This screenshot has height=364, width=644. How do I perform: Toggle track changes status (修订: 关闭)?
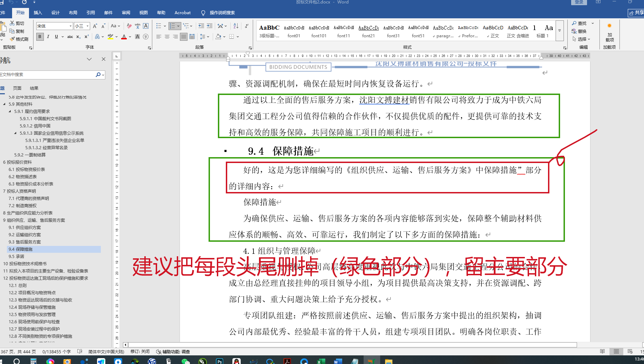[x=140, y=352]
